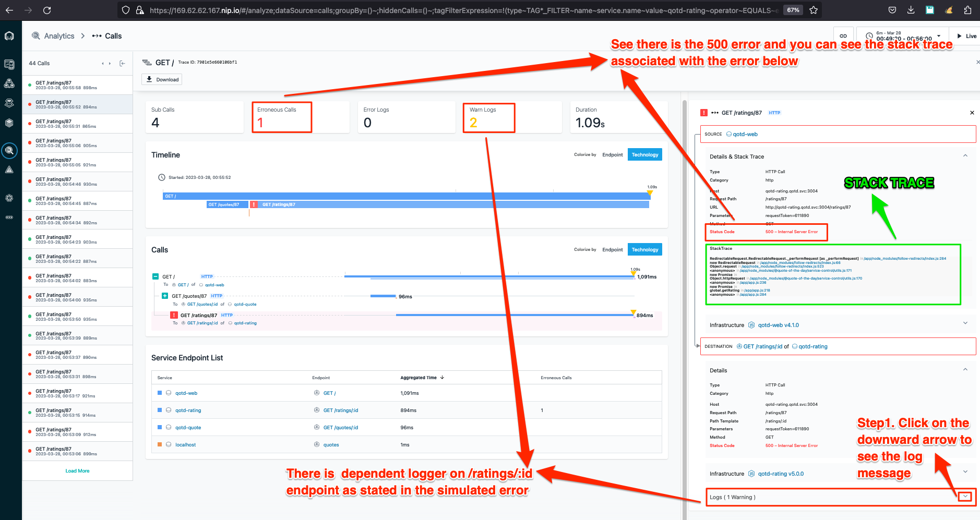The height and width of the screenshot is (520, 980).
Task: Open qotd-rating service in endpoint list
Action: pyautogui.click(x=188, y=410)
